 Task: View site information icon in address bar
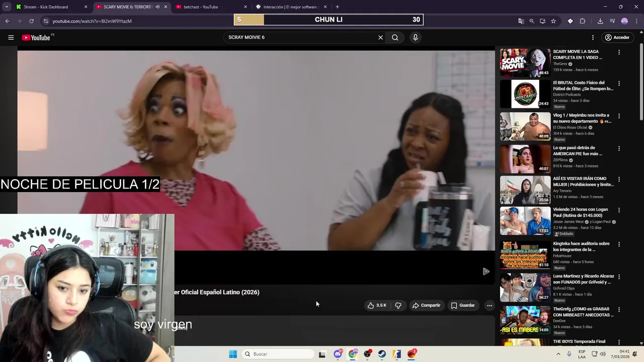tap(46, 21)
